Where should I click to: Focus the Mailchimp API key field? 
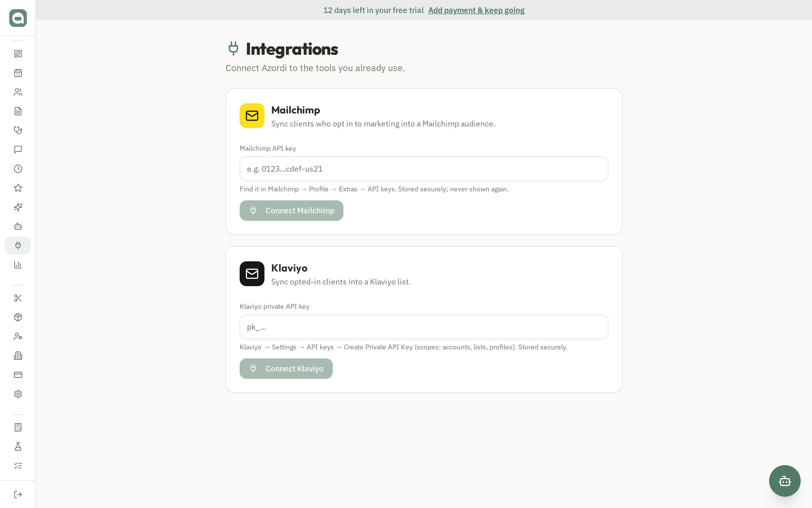point(424,169)
